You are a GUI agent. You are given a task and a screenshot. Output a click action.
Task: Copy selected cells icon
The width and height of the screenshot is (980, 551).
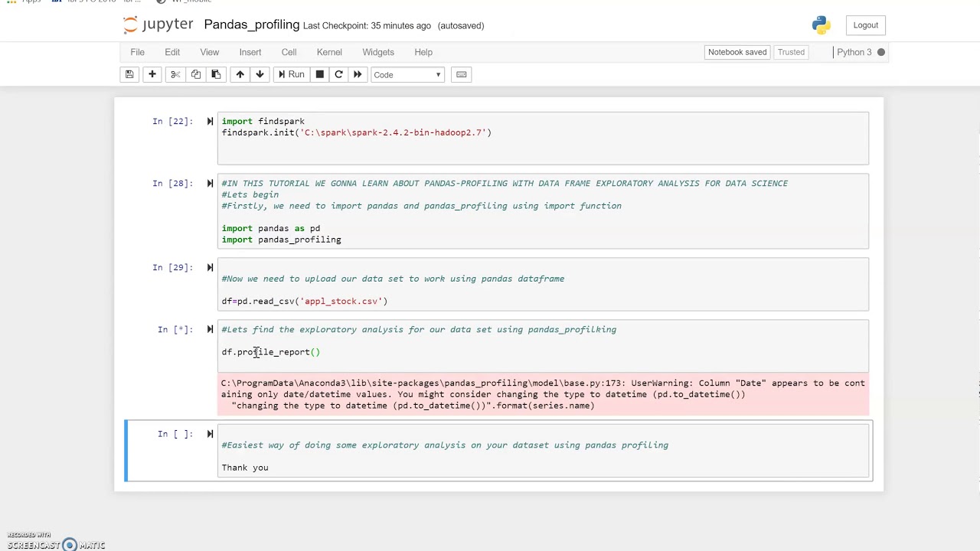[x=196, y=74]
